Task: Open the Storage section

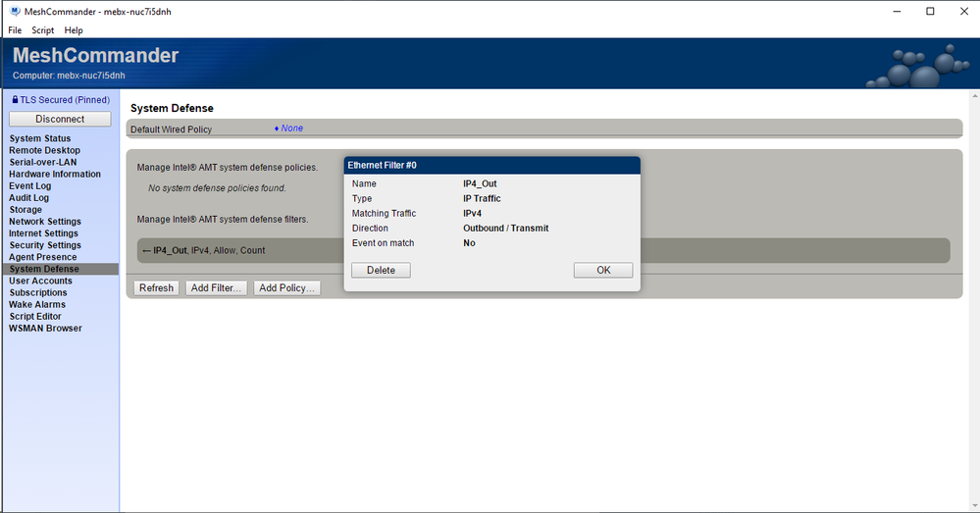Action: 26,210
